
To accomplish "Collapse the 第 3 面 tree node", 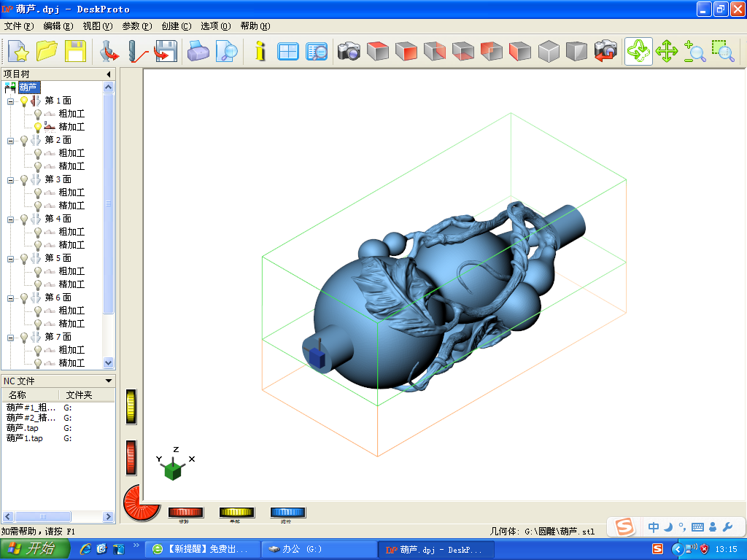I will click(10, 181).
